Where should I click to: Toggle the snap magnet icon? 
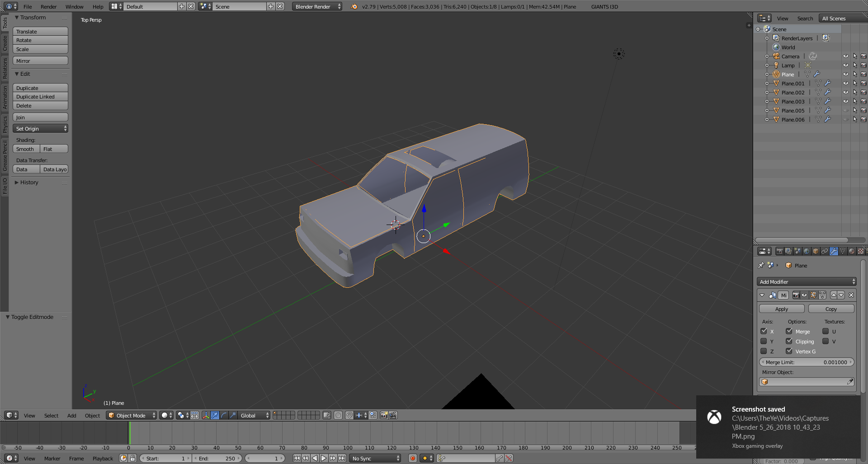[x=349, y=415]
